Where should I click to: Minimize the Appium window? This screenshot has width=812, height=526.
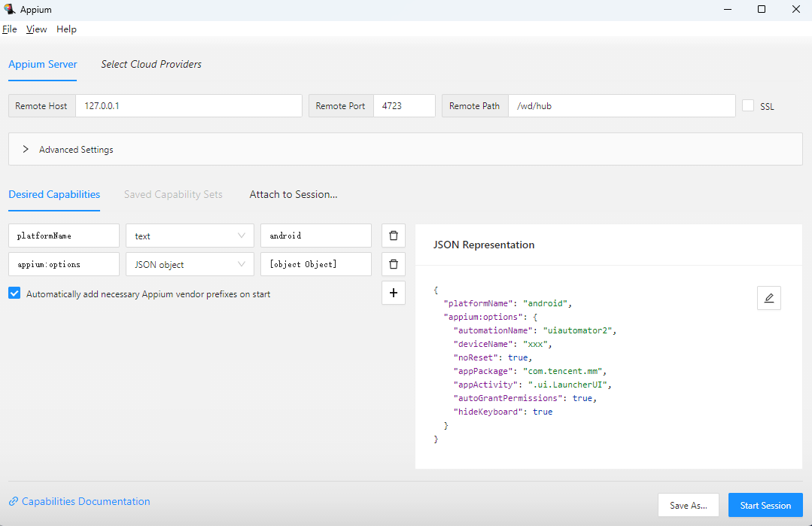coord(728,9)
